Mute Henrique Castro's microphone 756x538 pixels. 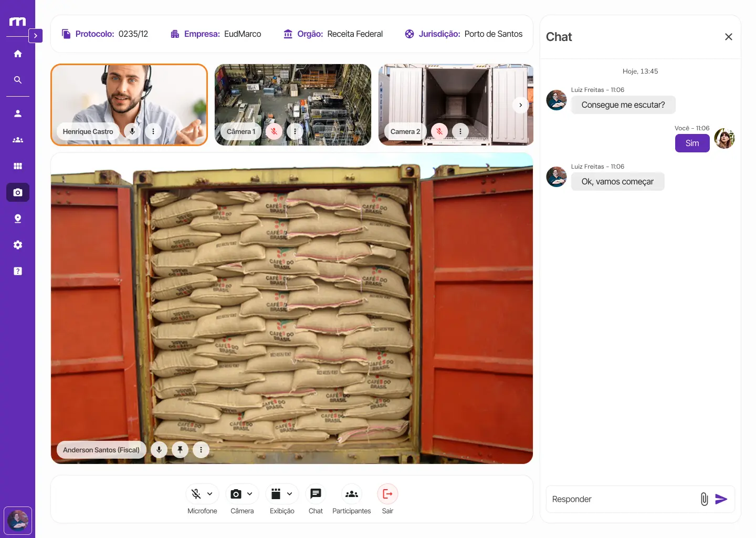point(132,131)
